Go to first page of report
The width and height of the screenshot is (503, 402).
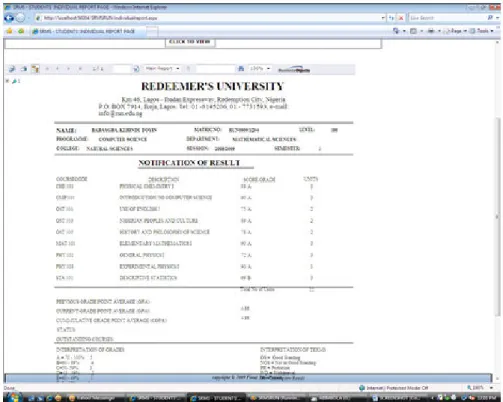47,69
